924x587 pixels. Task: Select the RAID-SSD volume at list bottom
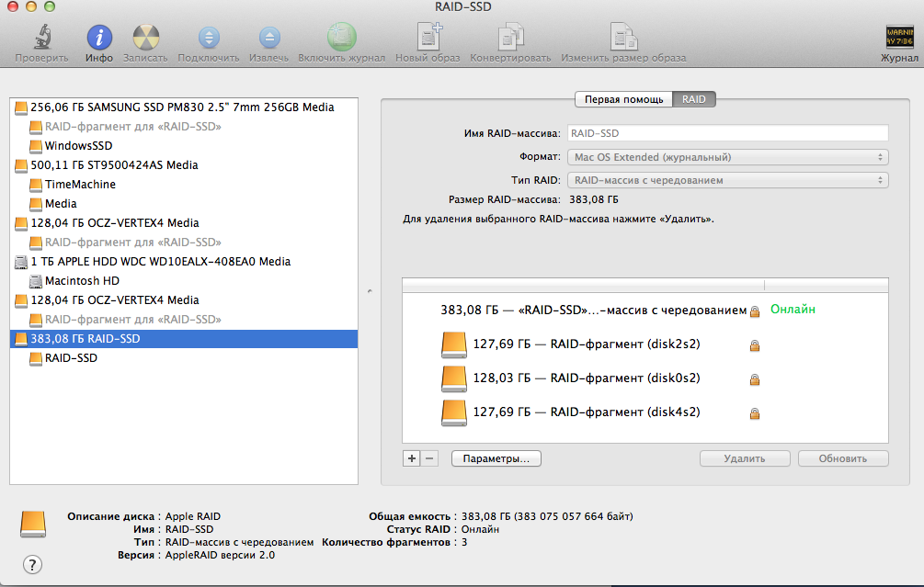[184, 358]
